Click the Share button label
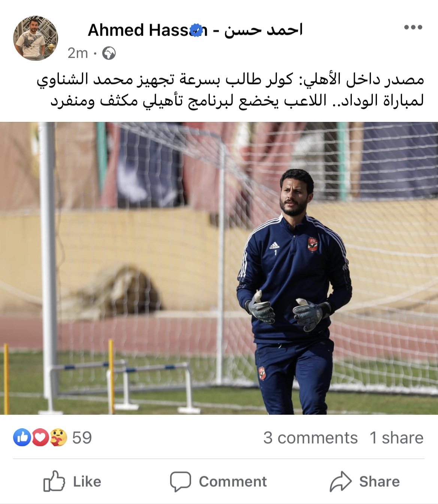This screenshot has height=504, width=438. click(379, 481)
